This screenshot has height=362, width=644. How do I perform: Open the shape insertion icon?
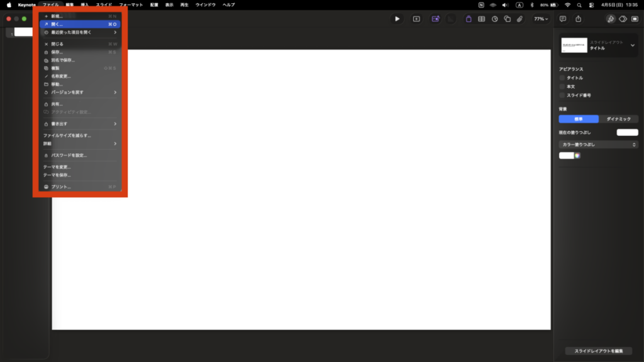point(507,19)
